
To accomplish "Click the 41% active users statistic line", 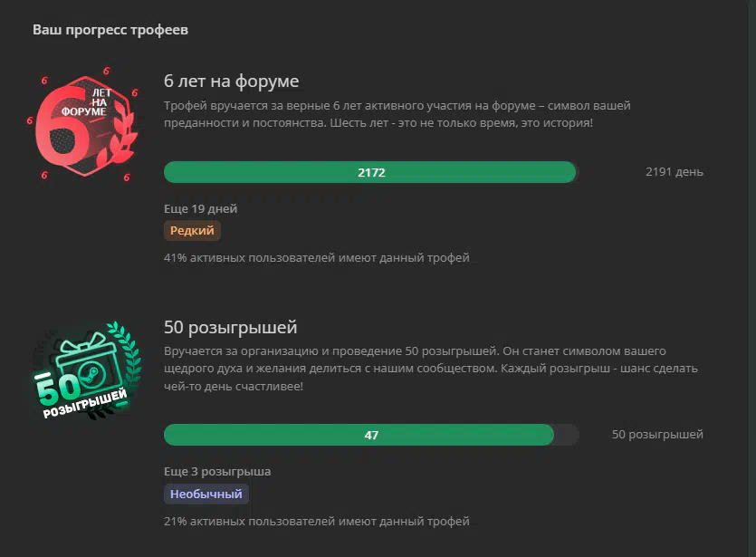I will (x=316, y=257).
